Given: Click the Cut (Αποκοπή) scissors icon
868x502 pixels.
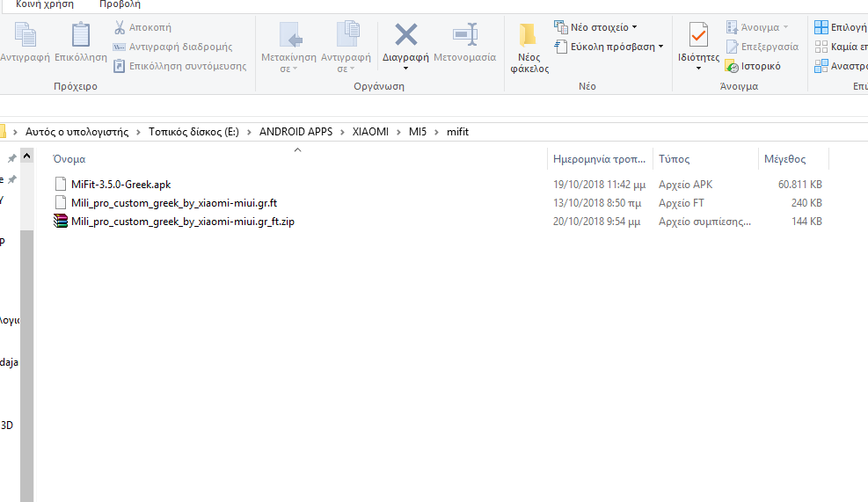Looking at the screenshot, I should [x=120, y=27].
